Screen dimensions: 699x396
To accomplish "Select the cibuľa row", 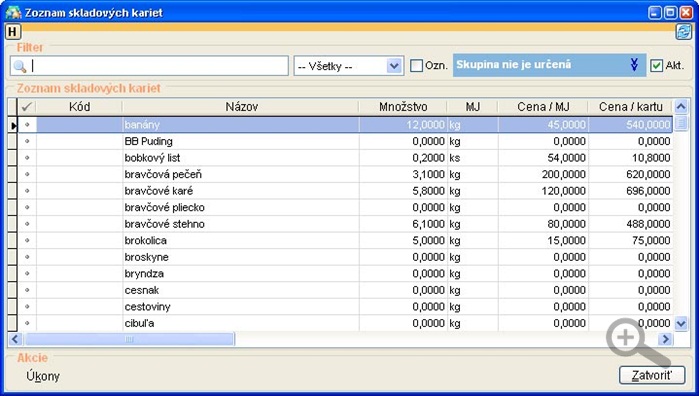I will tap(345, 323).
